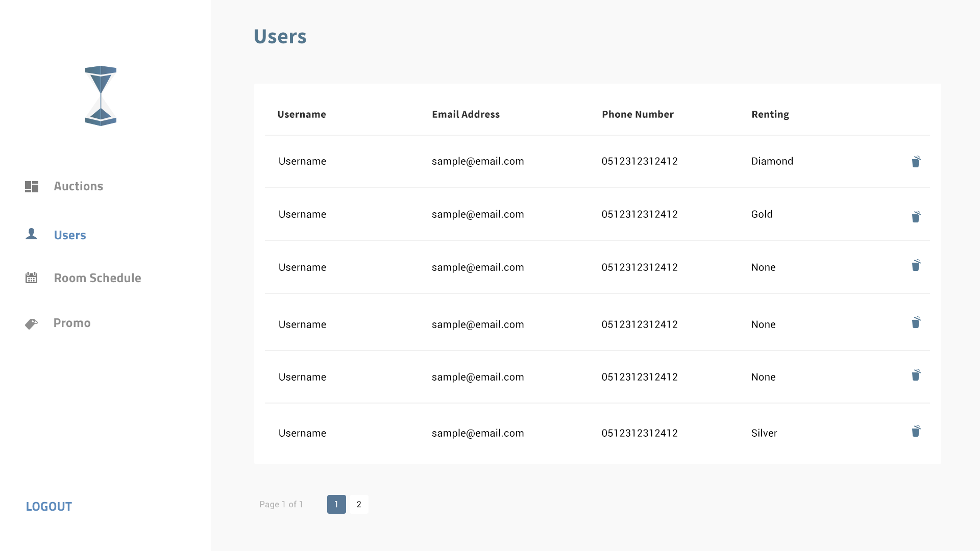Click the Room Schedule calendar icon

pyautogui.click(x=32, y=278)
